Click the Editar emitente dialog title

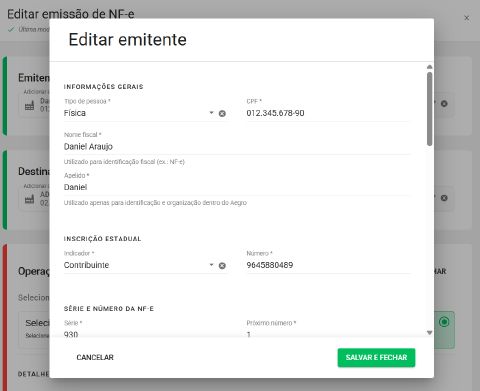point(127,39)
